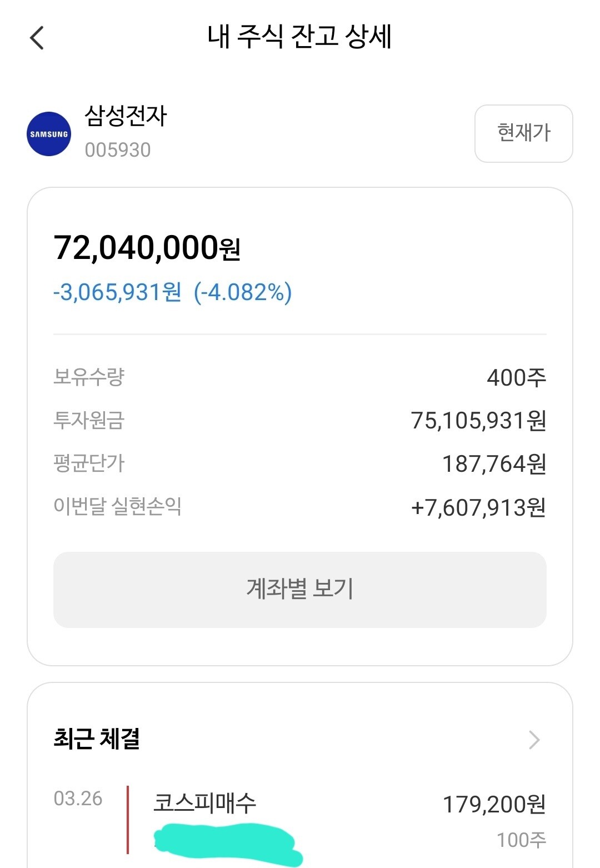
Task: Tap the Samsung logo icon
Action: pyautogui.click(x=49, y=134)
